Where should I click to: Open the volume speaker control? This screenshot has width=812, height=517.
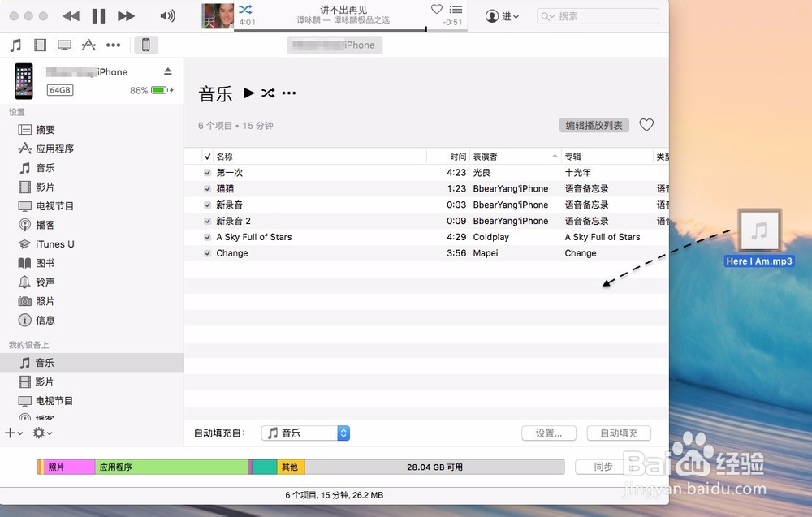(167, 16)
